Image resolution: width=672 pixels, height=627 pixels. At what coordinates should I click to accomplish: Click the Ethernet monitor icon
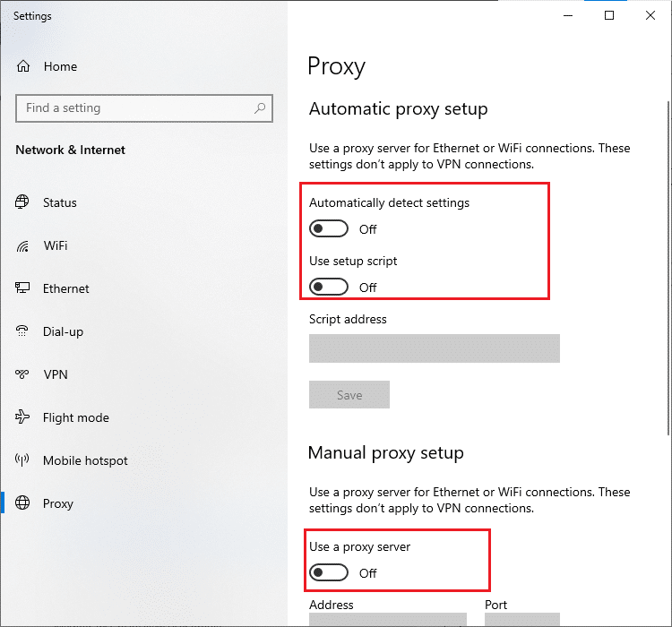(23, 288)
